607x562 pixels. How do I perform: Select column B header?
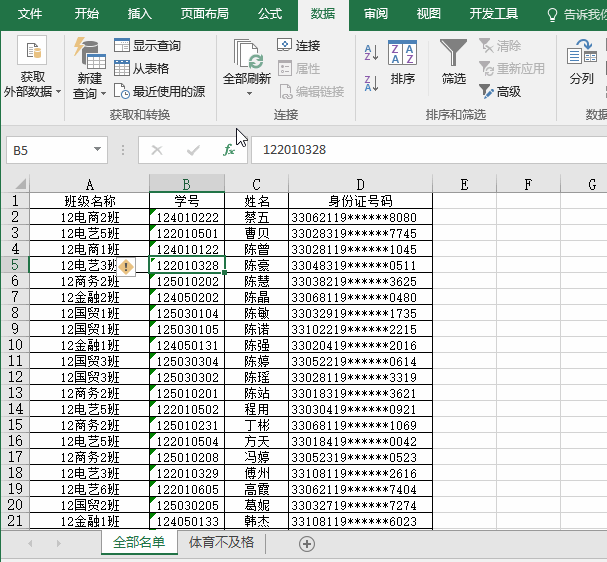[187, 184]
